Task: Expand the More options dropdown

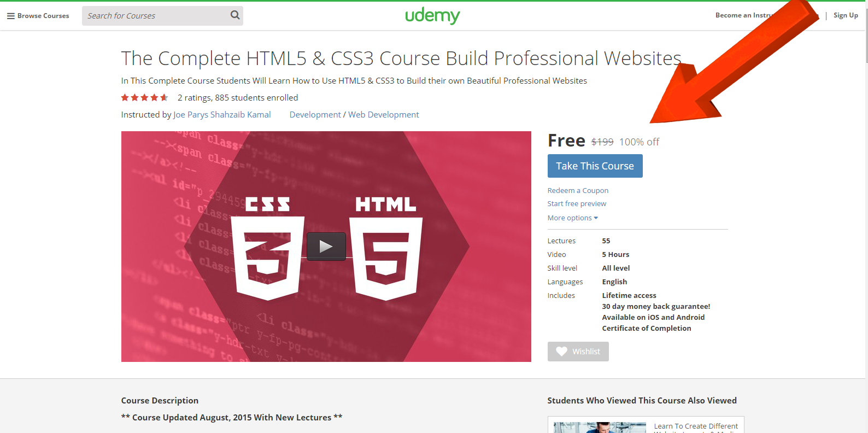Action: coord(573,218)
